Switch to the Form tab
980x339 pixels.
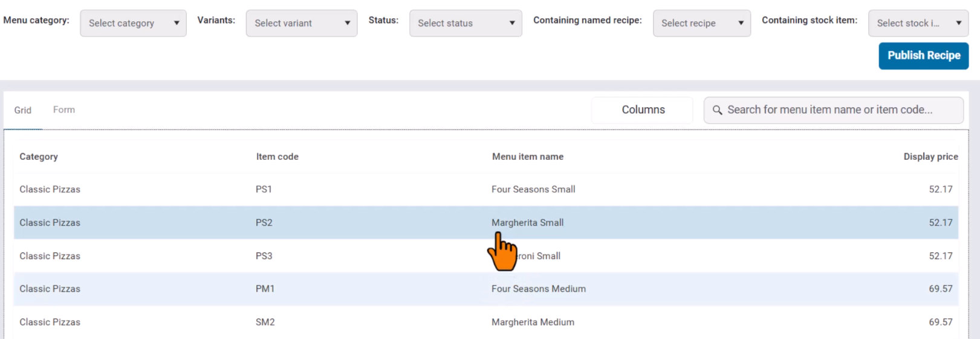(x=64, y=110)
